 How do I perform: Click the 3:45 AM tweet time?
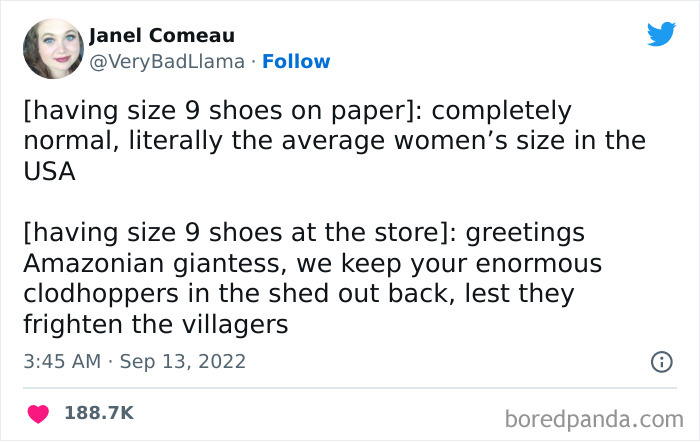pyautogui.click(x=61, y=361)
